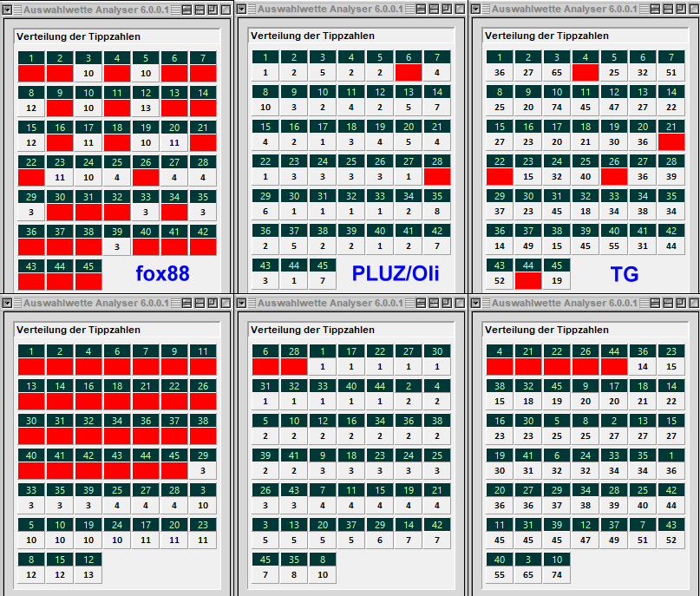Click the number 28 tile right beside tile 6
Viewport: 700px width, 596px height.
pyautogui.click(x=294, y=351)
